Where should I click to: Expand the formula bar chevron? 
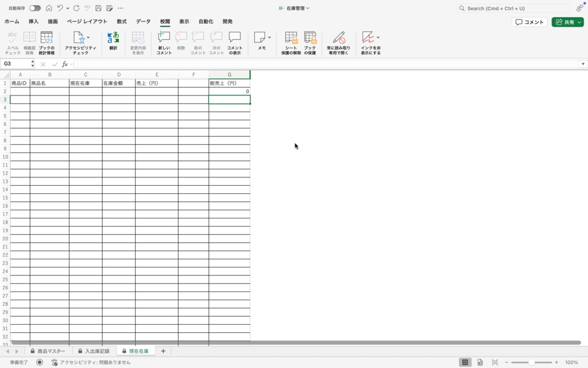pos(583,64)
